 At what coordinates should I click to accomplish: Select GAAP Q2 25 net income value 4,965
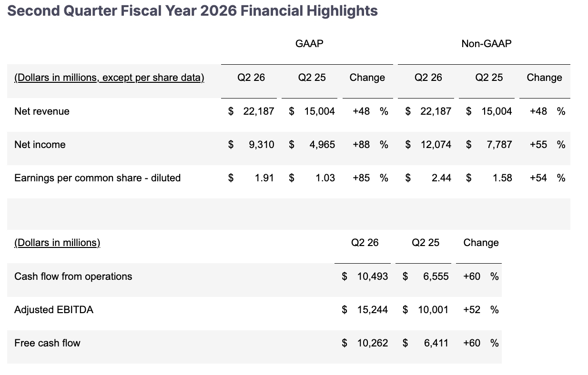coord(322,145)
